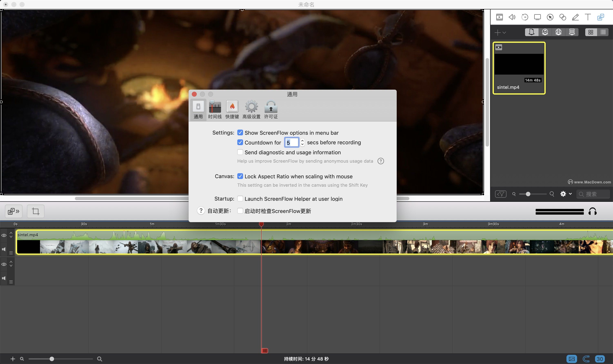Click help button beside 自动更新

pos(201,211)
